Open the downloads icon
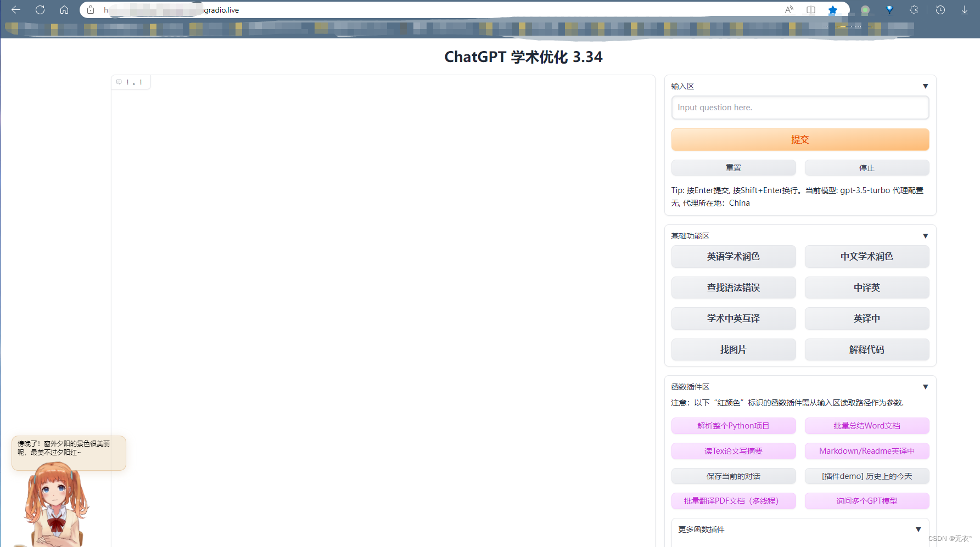Image resolution: width=980 pixels, height=547 pixels. pos(965,10)
